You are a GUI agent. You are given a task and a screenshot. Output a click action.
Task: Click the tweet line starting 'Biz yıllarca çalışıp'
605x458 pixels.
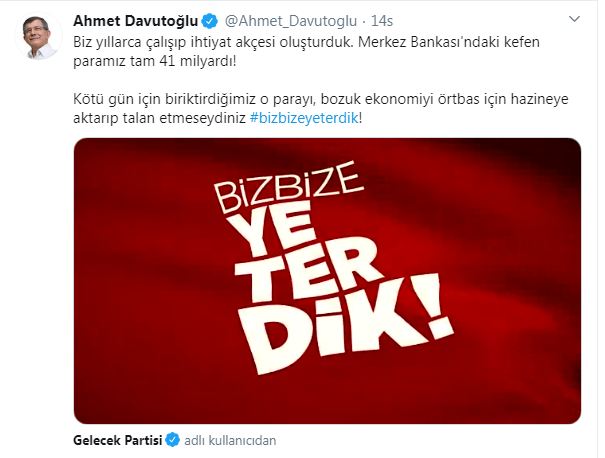(x=306, y=42)
